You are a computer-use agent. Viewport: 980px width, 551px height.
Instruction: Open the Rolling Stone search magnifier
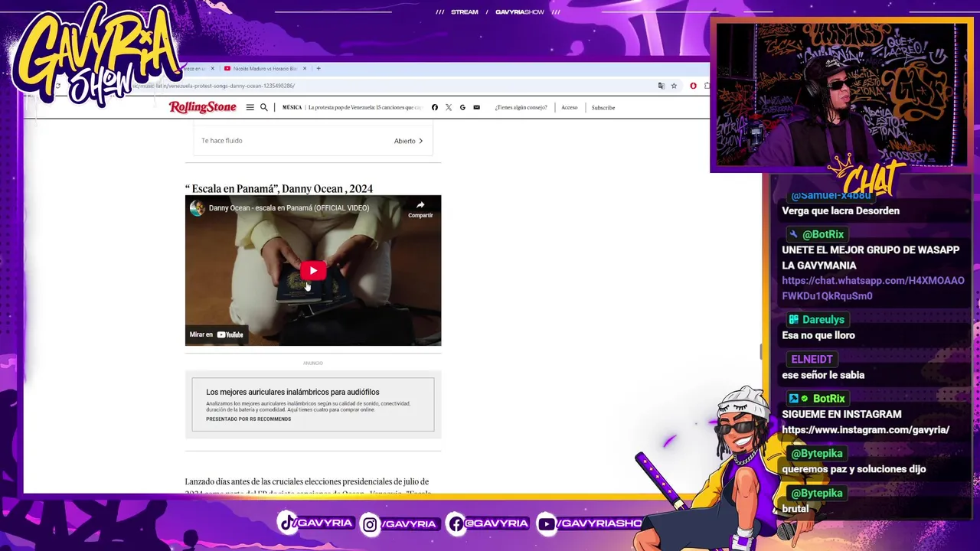[x=264, y=107]
